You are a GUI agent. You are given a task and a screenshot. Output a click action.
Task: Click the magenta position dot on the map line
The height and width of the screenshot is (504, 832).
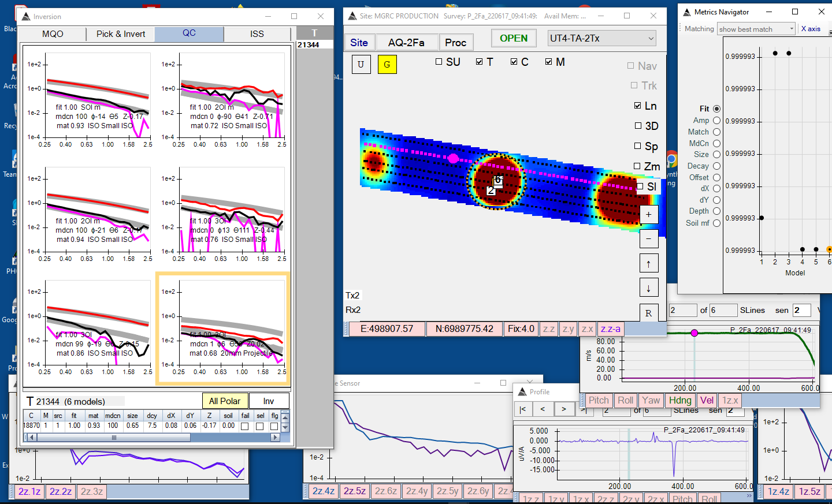click(454, 158)
